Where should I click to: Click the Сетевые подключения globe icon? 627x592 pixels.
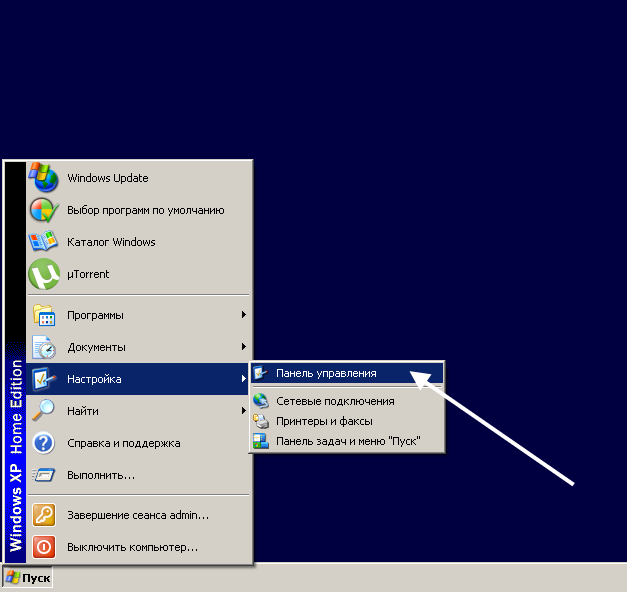(x=261, y=401)
